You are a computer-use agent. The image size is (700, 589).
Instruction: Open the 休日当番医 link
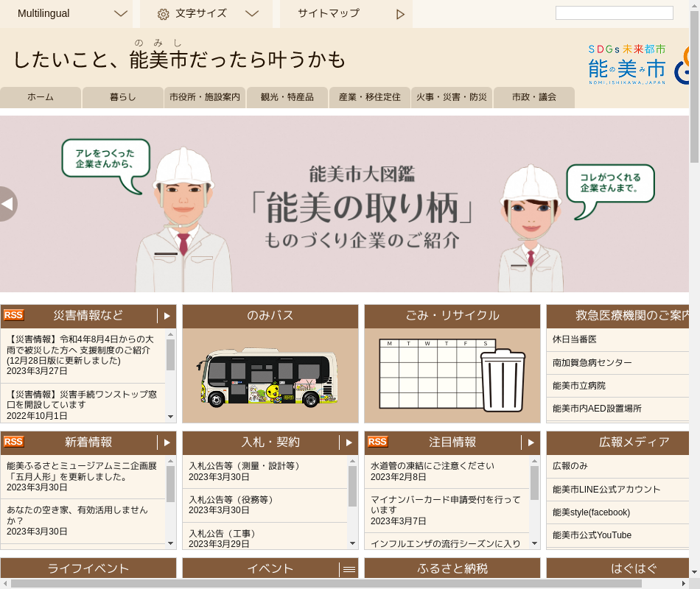coord(575,339)
